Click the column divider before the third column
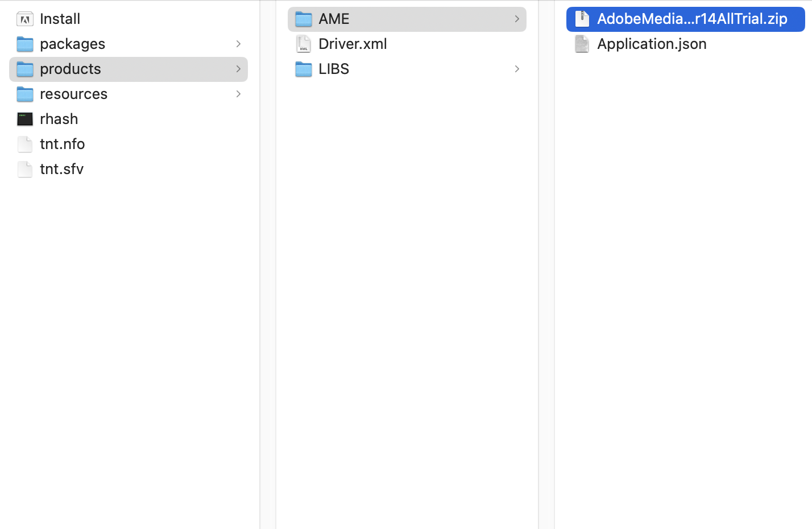This screenshot has height=529, width=812. click(x=546, y=264)
